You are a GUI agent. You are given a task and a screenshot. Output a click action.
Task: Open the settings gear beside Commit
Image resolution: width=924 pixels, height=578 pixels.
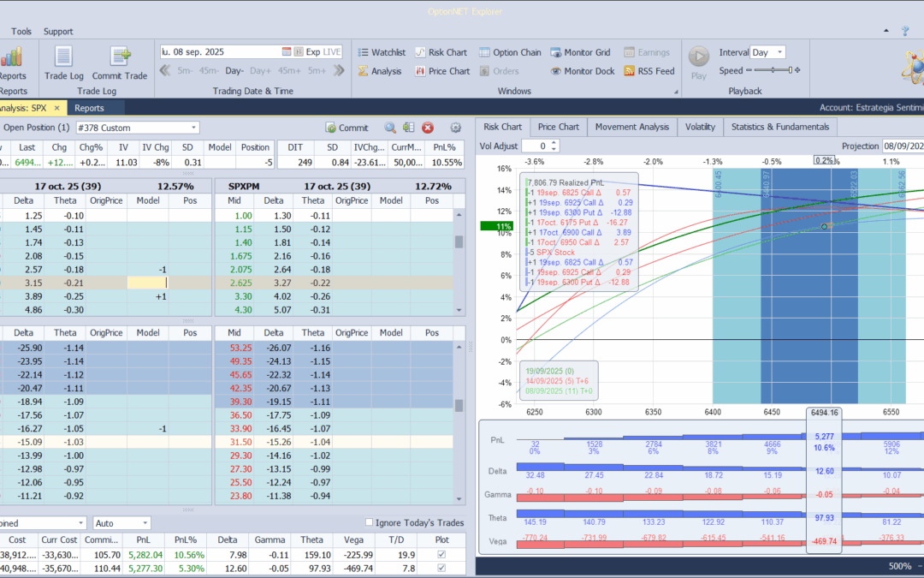click(455, 128)
